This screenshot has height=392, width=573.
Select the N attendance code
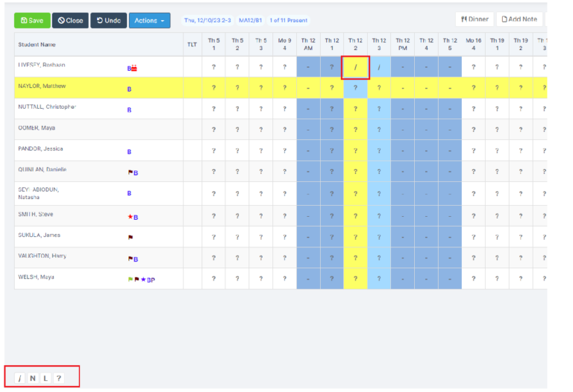32,379
